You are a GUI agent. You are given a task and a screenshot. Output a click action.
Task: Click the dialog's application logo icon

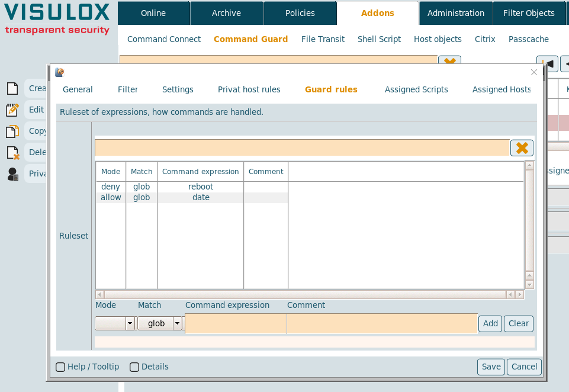click(59, 72)
